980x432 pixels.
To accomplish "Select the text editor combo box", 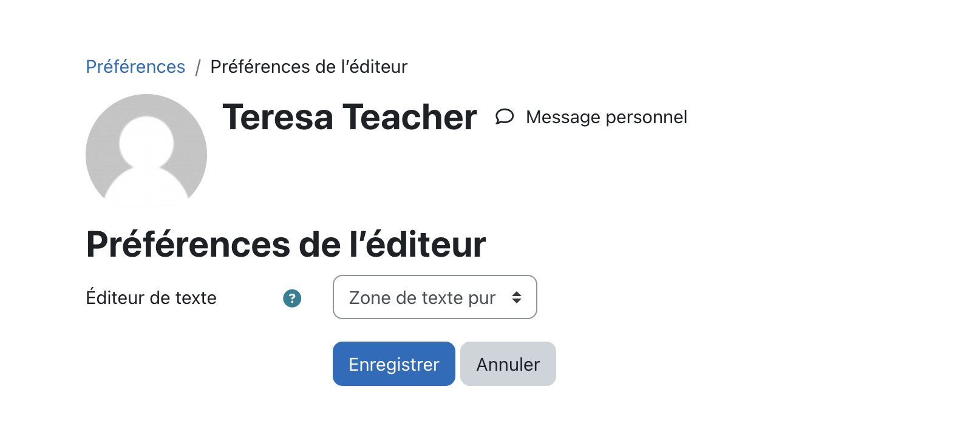I will (x=435, y=297).
